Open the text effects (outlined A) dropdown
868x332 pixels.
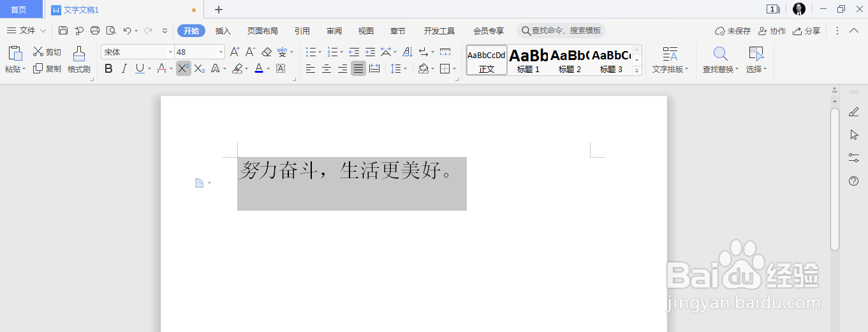(224, 69)
